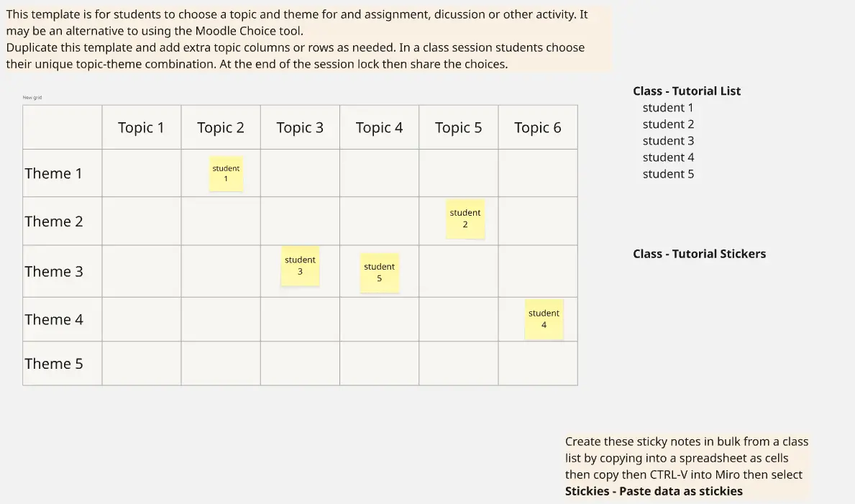Image resolution: width=855 pixels, height=504 pixels.
Task: Select the Theme 3 row label
Action: [x=54, y=272]
